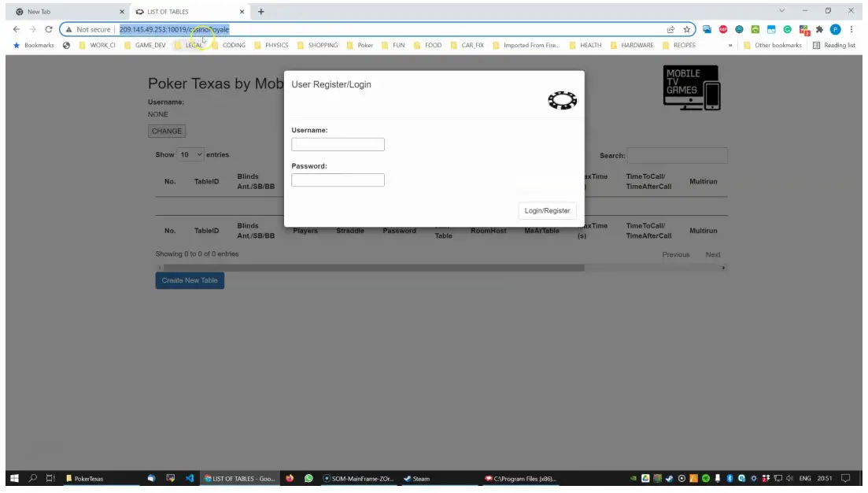
Task: Open the Show entries count dropdown
Action: 190,154
